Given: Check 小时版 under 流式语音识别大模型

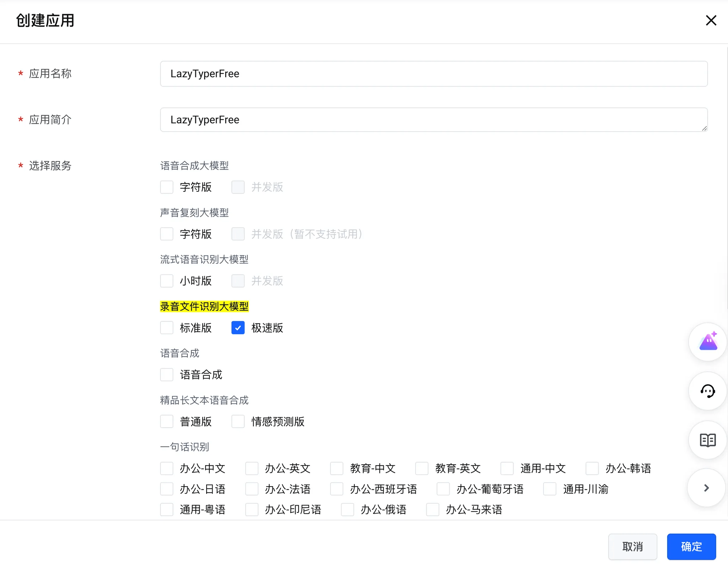Looking at the screenshot, I should [167, 281].
